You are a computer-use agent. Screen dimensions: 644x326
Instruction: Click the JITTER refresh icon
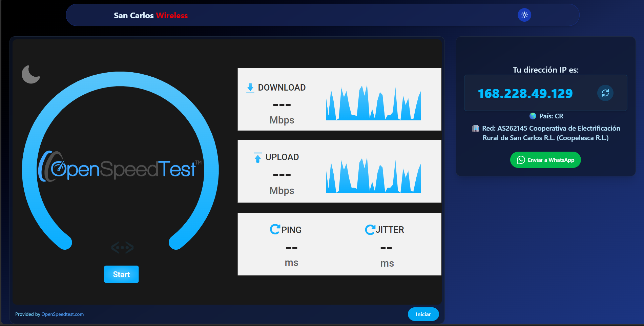[370, 230]
